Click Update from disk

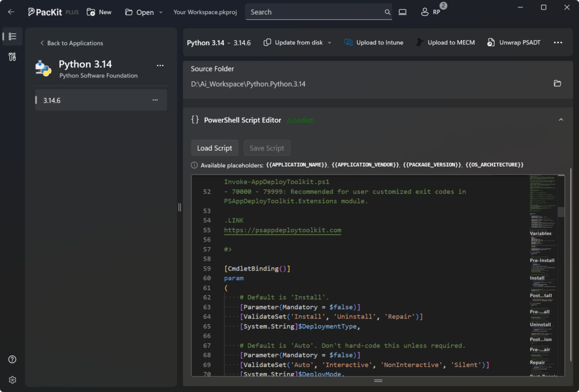coord(293,42)
